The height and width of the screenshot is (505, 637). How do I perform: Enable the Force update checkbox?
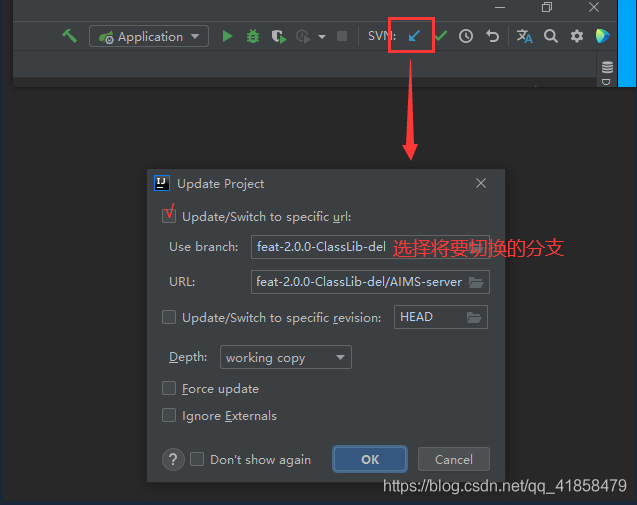[169, 388]
